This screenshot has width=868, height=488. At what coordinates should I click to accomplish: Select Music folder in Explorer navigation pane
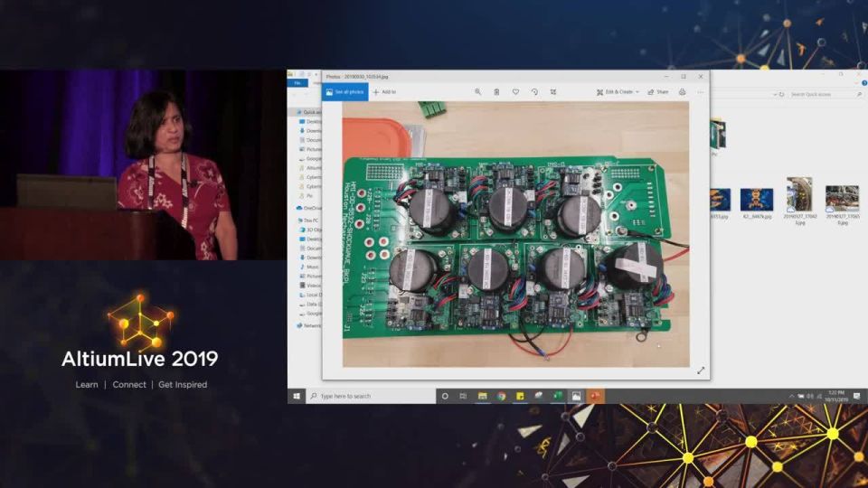coord(310,267)
